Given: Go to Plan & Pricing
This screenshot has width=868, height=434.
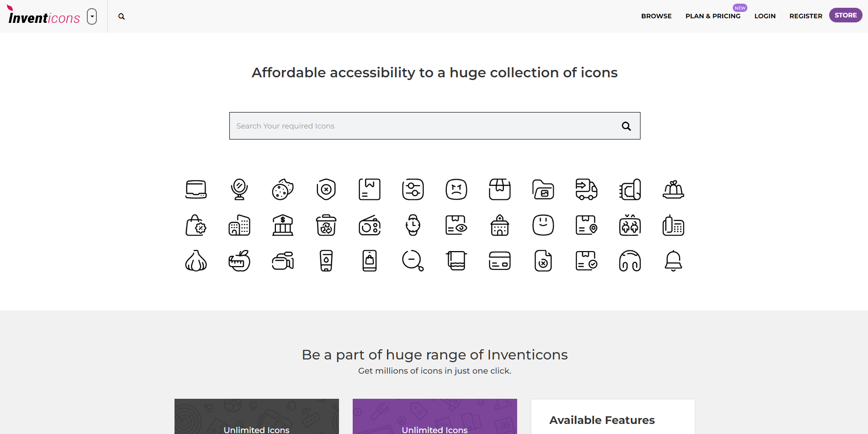Looking at the screenshot, I should [x=713, y=16].
